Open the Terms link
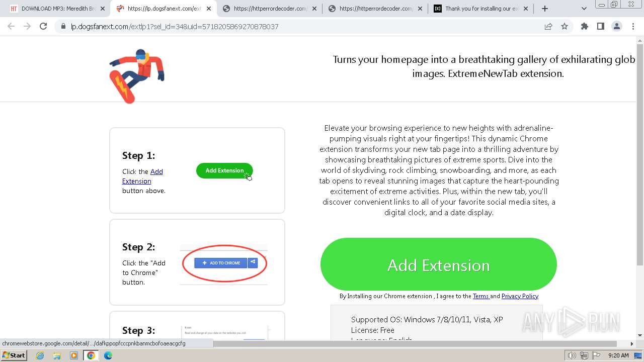This screenshot has width=644, height=362. (481, 296)
